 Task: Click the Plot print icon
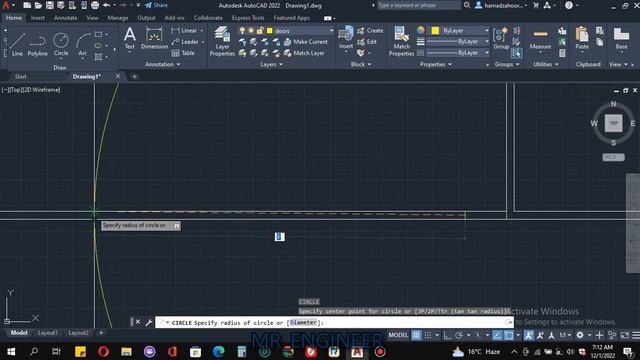(x=95, y=5)
